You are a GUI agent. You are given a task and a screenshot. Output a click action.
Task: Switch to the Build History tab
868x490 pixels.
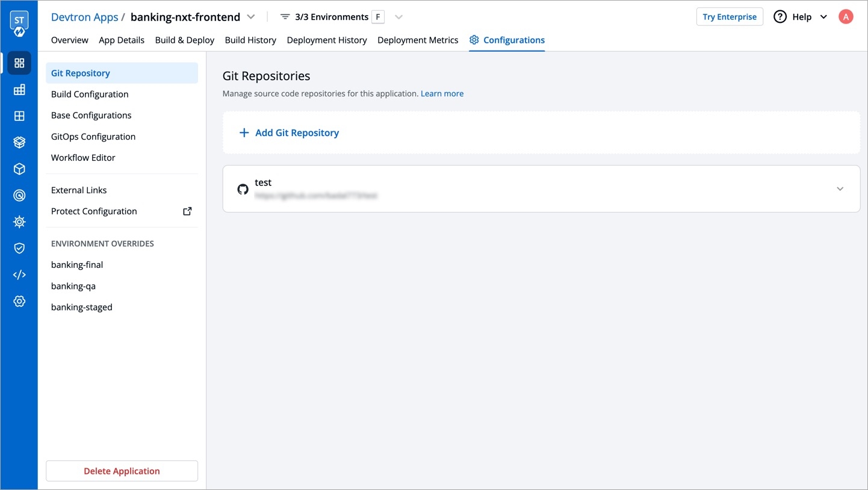(250, 40)
